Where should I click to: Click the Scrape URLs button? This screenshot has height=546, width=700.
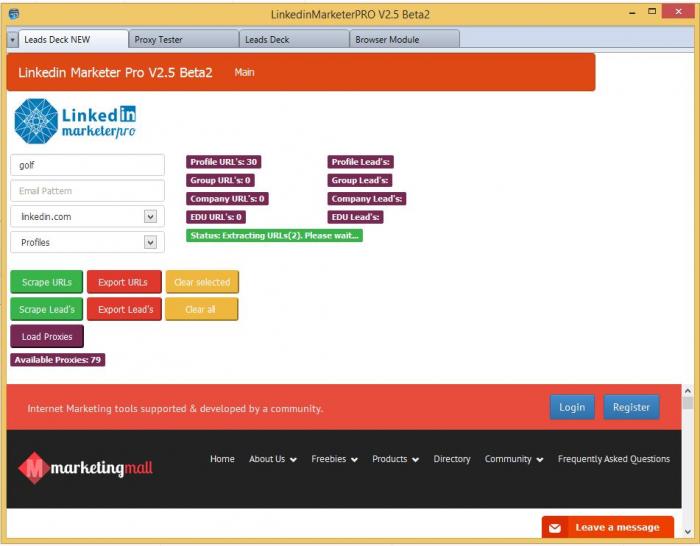[x=46, y=282]
